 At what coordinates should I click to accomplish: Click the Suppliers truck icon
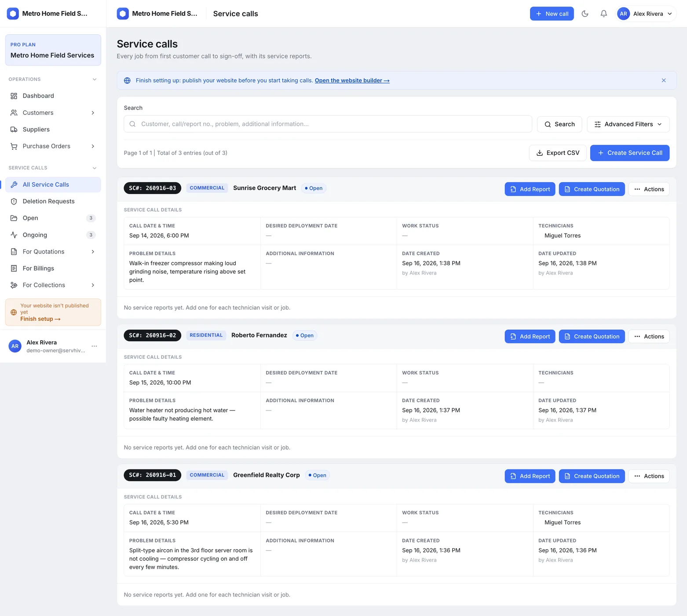pos(14,129)
